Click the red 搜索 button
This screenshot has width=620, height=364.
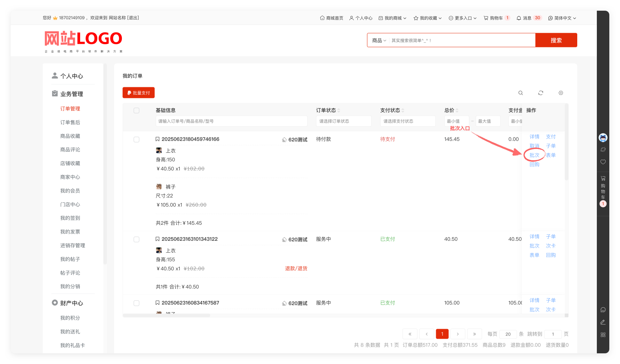pos(556,40)
